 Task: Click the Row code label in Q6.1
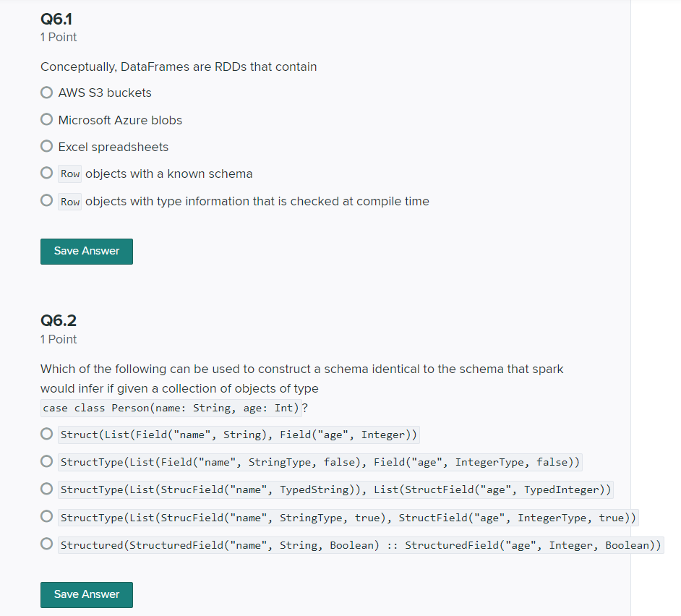(x=69, y=174)
